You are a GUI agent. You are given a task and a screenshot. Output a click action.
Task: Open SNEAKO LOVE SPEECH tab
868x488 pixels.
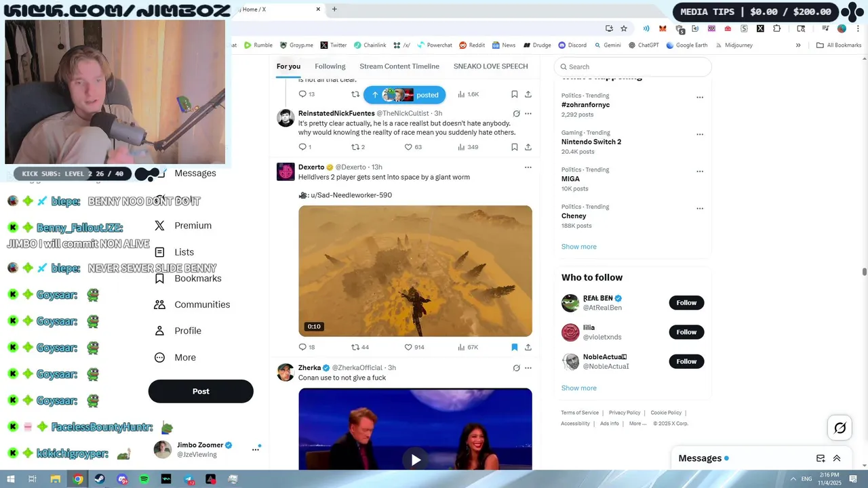490,66
